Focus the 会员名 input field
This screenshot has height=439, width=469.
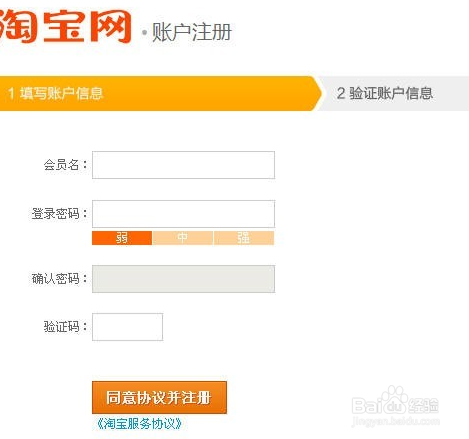pos(183,165)
